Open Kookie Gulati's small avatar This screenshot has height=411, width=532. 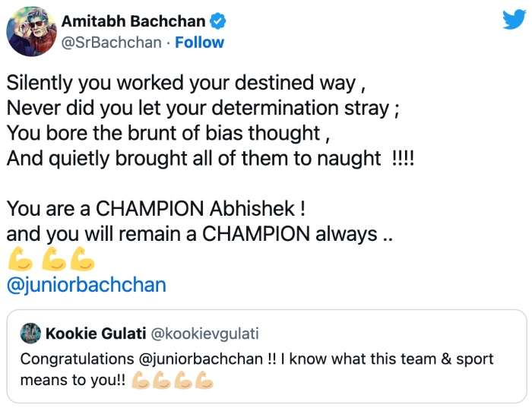click(x=30, y=333)
